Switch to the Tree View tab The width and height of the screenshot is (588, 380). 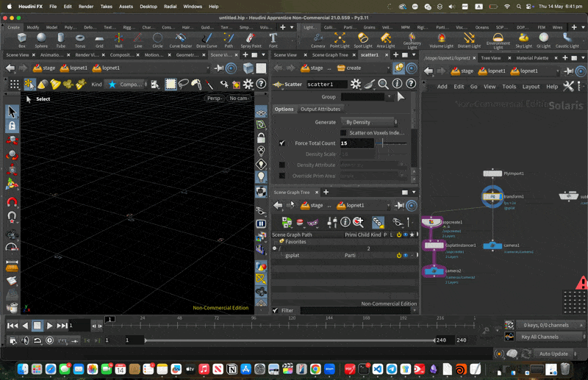tap(490, 58)
